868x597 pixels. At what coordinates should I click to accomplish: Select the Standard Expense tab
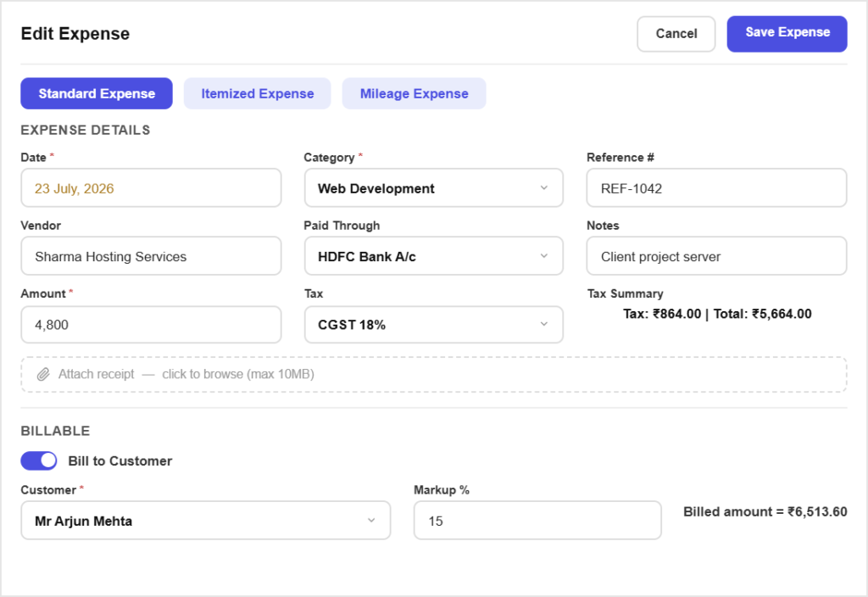(97, 93)
